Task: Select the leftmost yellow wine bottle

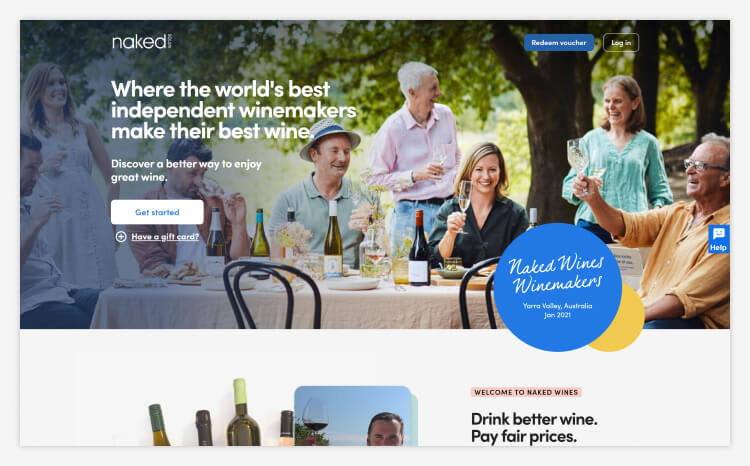Action: [x=159, y=425]
